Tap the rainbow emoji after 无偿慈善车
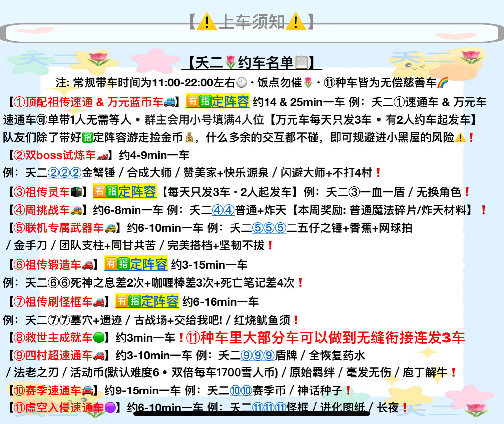504x424 pixels. [443, 82]
